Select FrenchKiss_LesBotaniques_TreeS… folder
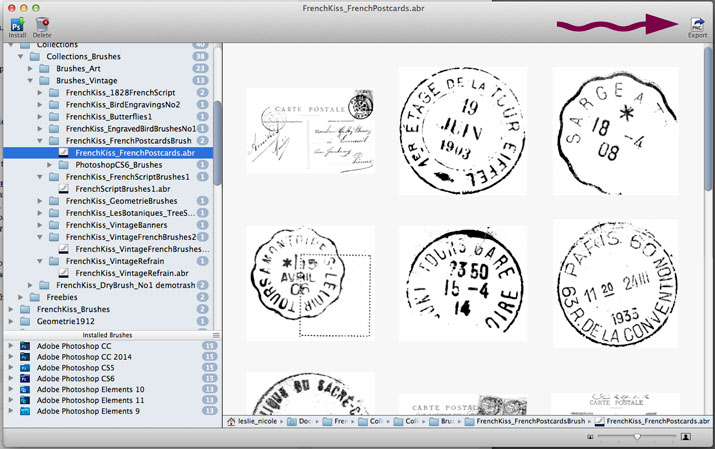This screenshot has width=715, height=449. point(130,213)
